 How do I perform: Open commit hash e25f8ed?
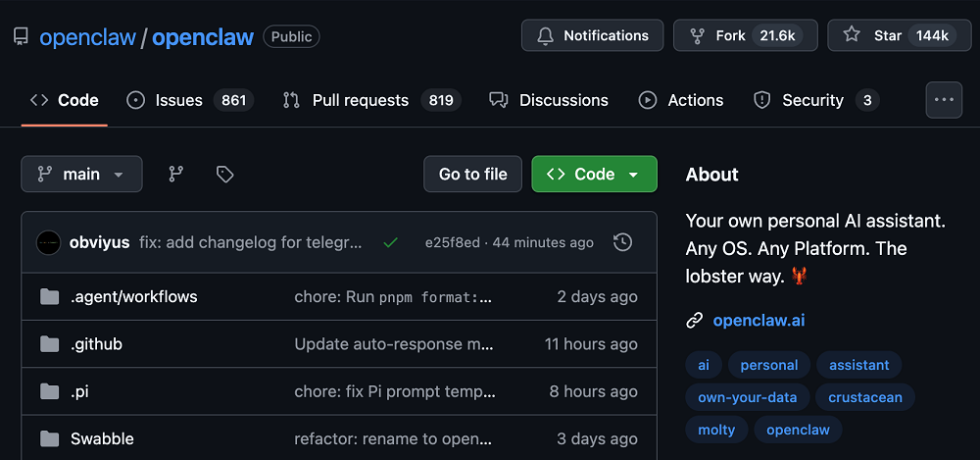point(453,242)
